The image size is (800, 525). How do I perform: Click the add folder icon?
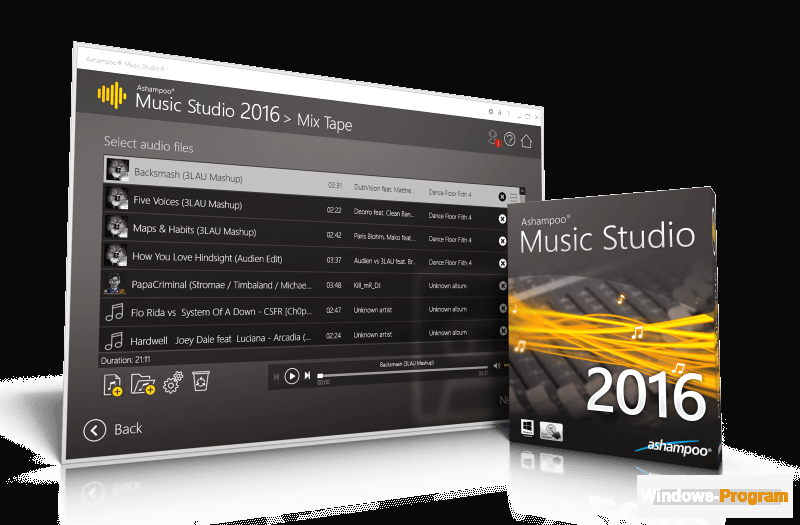(x=142, y=384)
